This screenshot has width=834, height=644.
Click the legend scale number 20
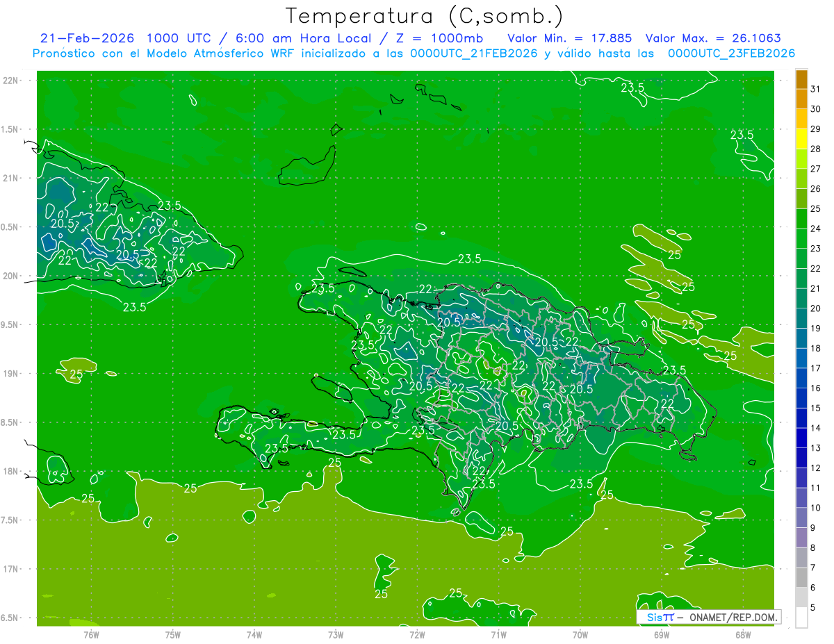point(815,308)
